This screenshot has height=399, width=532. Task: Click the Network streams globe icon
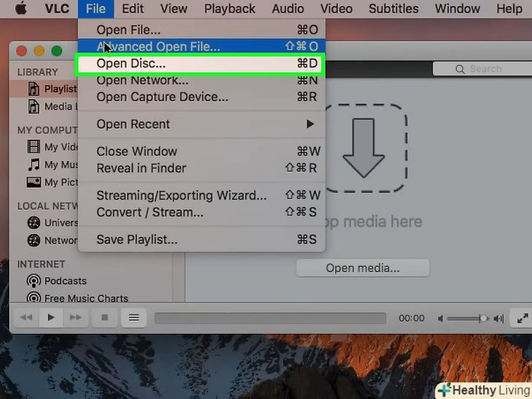34,240
